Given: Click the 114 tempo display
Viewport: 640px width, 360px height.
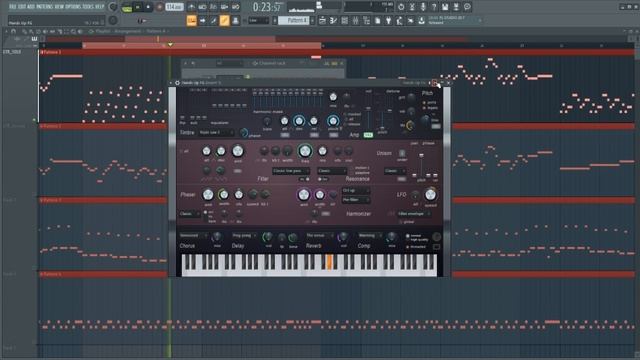Looking at the screenshot, I should click(174, 7).
